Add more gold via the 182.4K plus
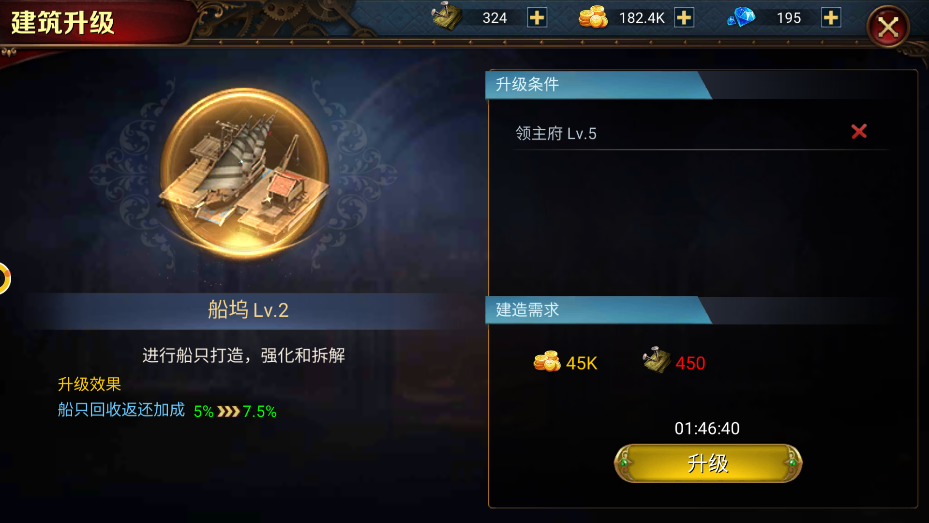The height and width of the screenshot is (523, 929). point(684,18)
